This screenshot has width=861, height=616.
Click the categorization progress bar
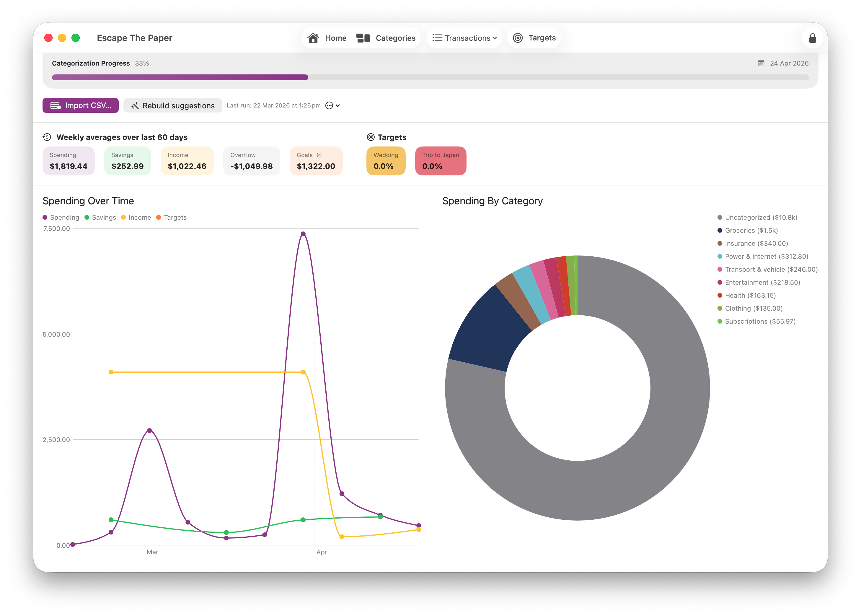[430, 77]
